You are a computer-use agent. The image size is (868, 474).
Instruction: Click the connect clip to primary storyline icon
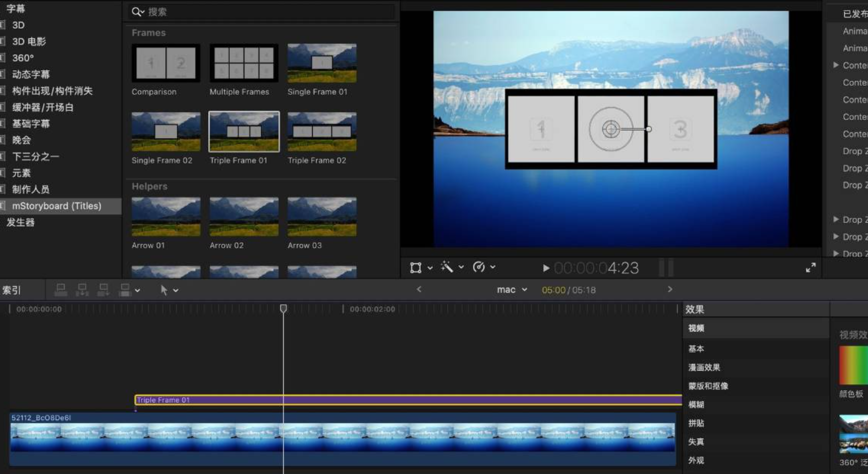[61, 290]
